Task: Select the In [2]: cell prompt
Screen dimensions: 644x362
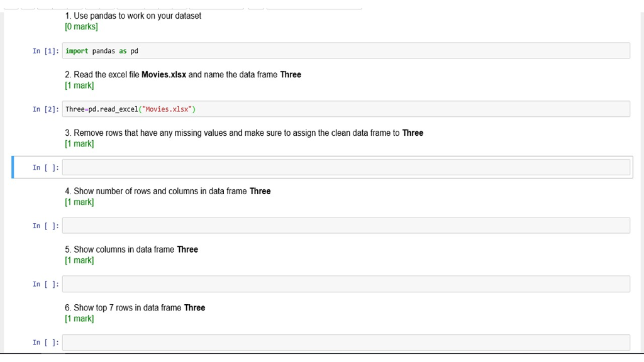Action: click(45, 109)
